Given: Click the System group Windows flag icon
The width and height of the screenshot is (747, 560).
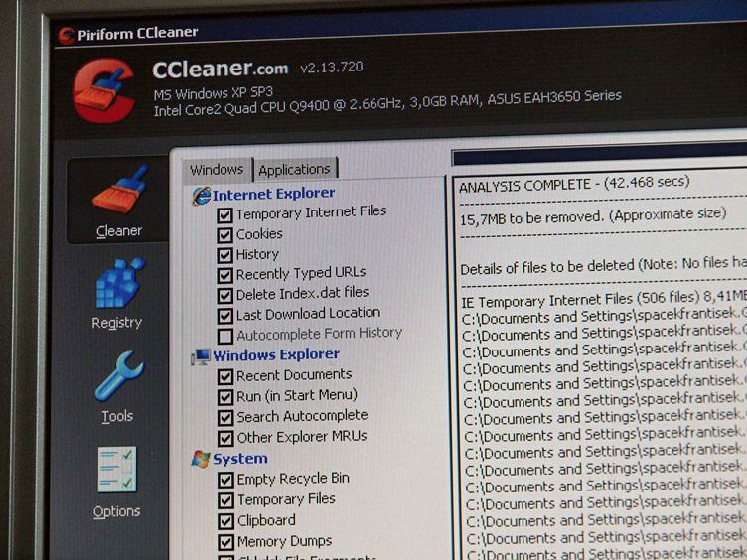Looking at the screenshot, I should [x=201, y=459].
